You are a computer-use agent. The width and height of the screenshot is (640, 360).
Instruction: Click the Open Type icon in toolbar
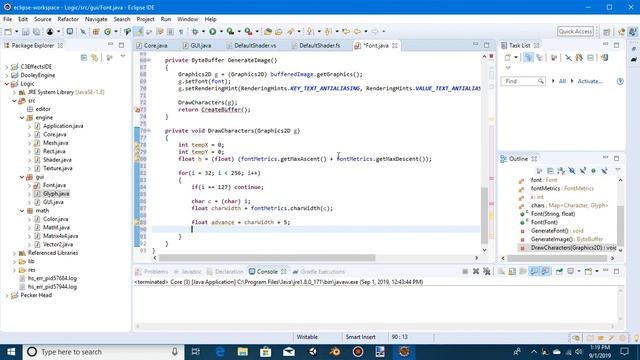268,31
